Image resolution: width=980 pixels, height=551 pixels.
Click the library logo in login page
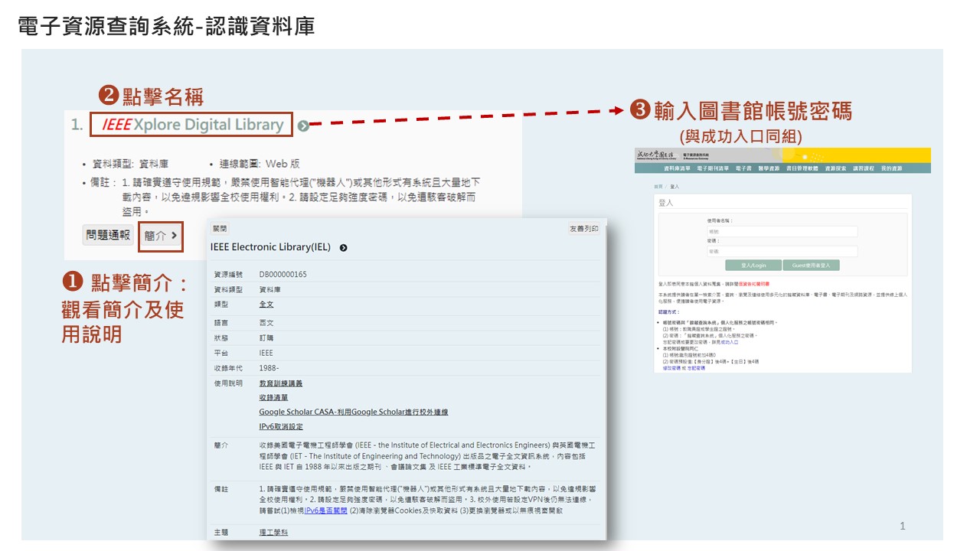(657, 155)
